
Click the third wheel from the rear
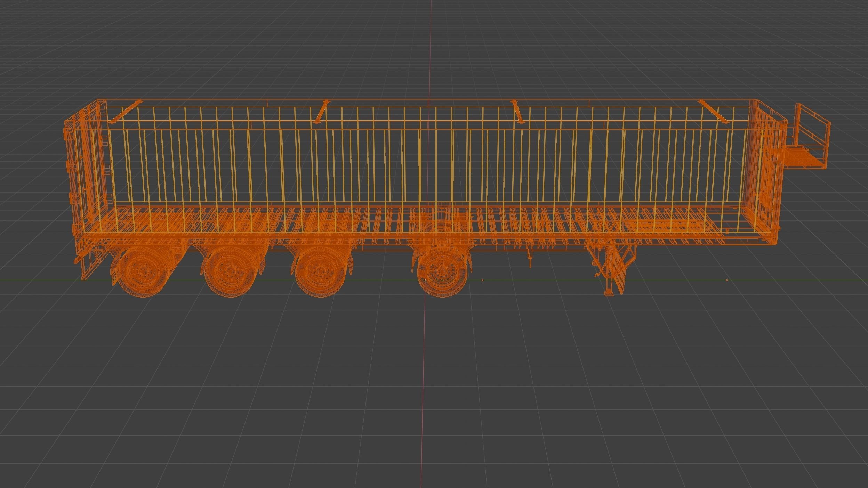(320, 272)
